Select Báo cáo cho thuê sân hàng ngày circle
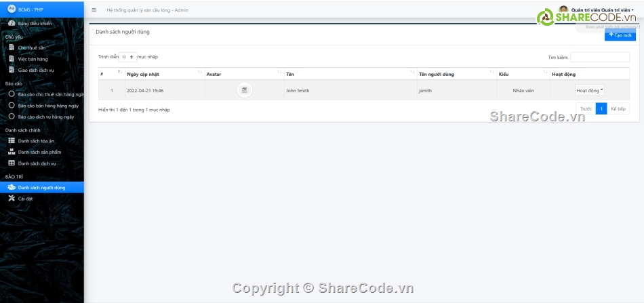 pyautogui.click(x=12, y=94)
